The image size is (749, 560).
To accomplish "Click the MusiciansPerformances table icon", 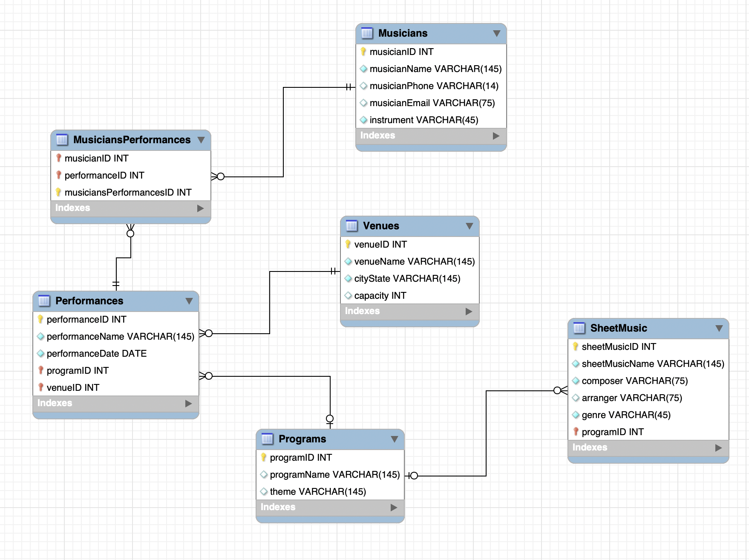I will 62,139.
